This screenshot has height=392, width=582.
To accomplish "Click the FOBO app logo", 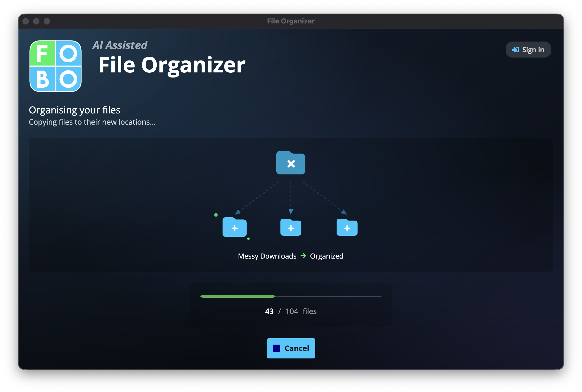I will click(55, 66).
